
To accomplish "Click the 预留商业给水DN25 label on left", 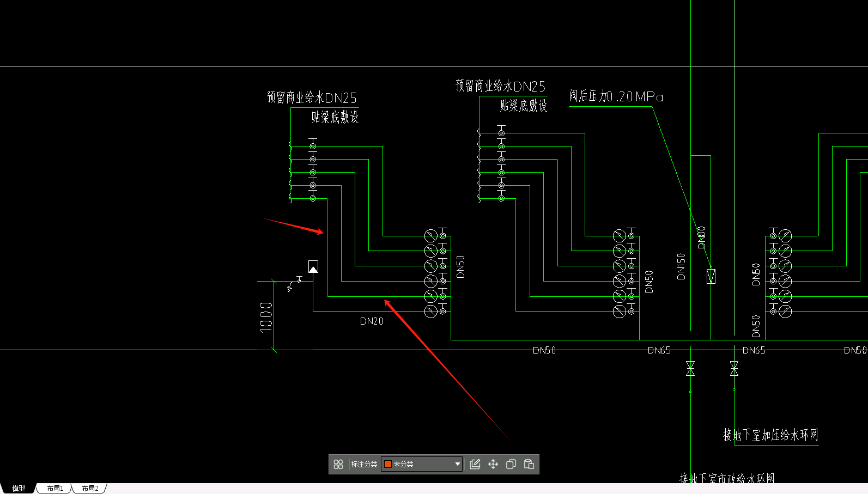I will [x=312, y=98].
